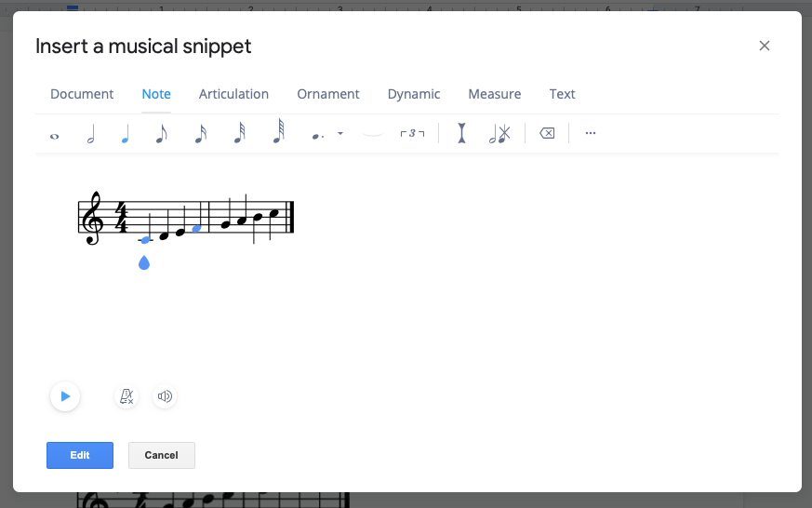Select the thirty-second note duration
This screenshot has width=812, height=508.
pyautogui.click(x=239, y=132)
